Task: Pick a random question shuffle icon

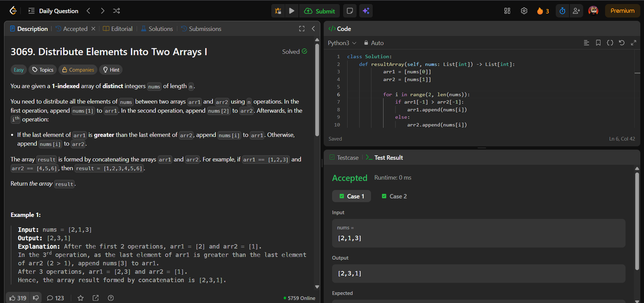Action: click(x=117, y=11)
